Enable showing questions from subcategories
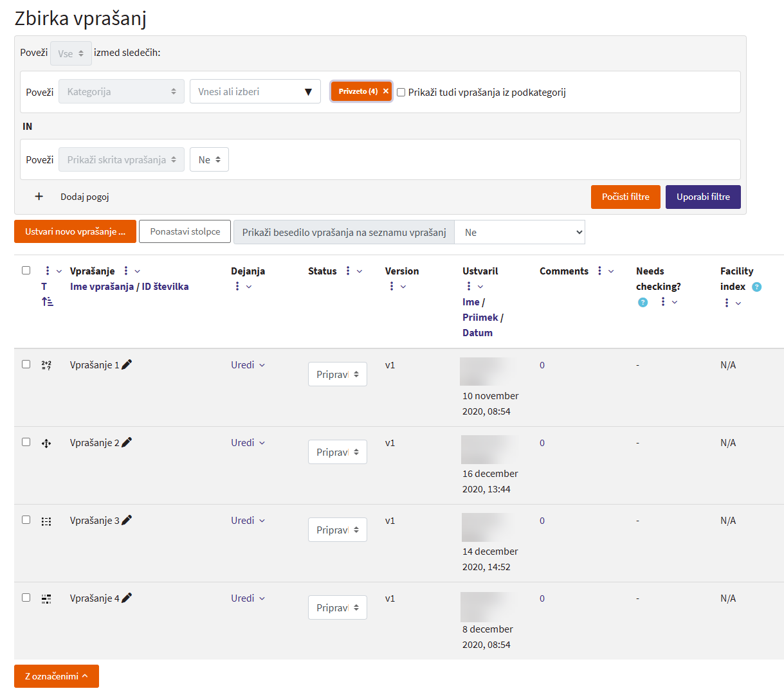This screenshot has height=700, width=784. [x=401, y=93]
